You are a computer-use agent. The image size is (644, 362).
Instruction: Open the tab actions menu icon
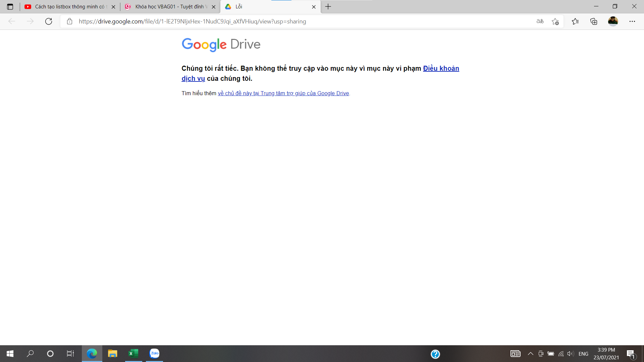[10, 7]
